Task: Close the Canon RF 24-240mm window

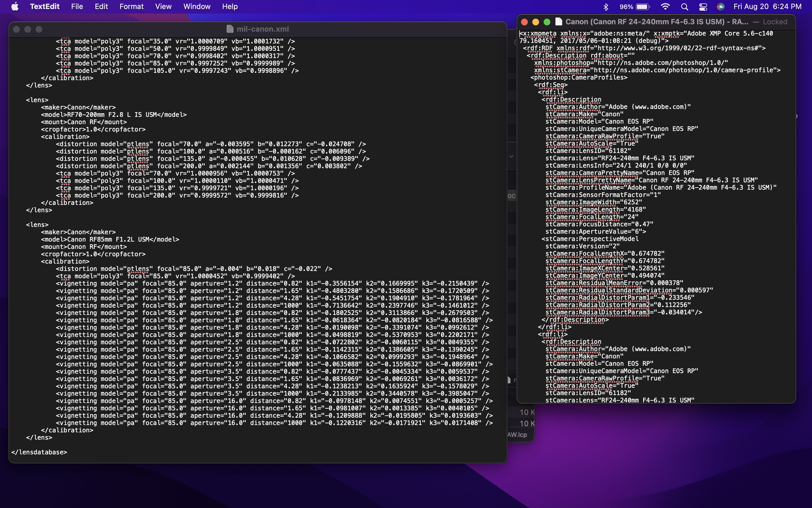Action: coord(524,22)
